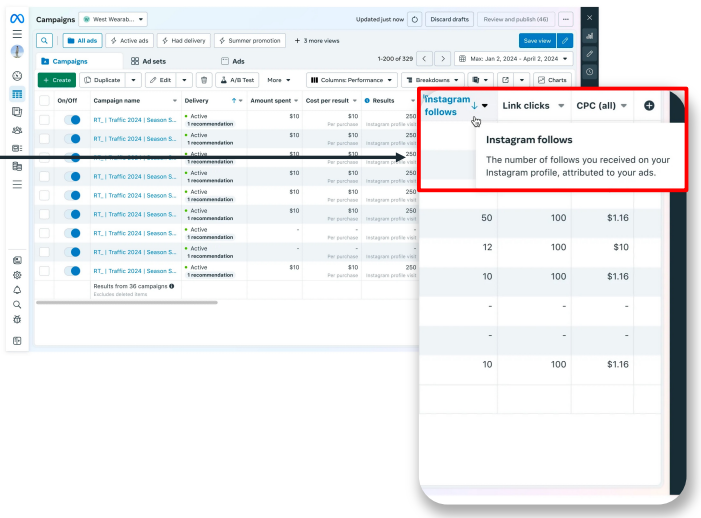Click the profile avatar in sidebar

click(x=17, y=51)
